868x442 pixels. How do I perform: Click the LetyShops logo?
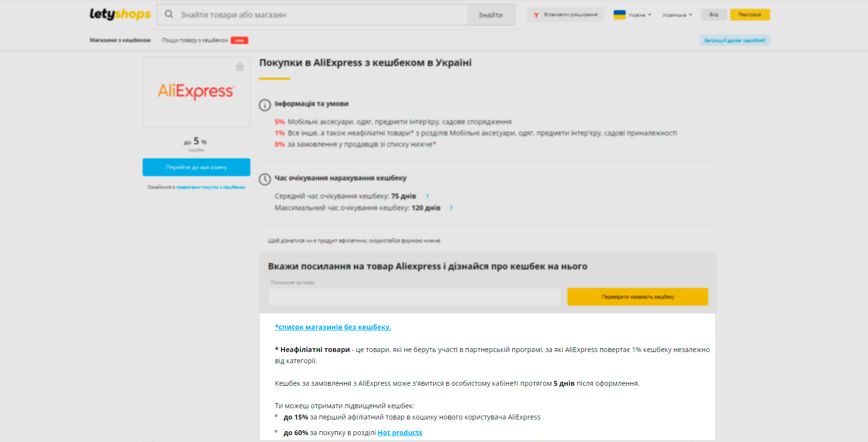tap(120, 14)
